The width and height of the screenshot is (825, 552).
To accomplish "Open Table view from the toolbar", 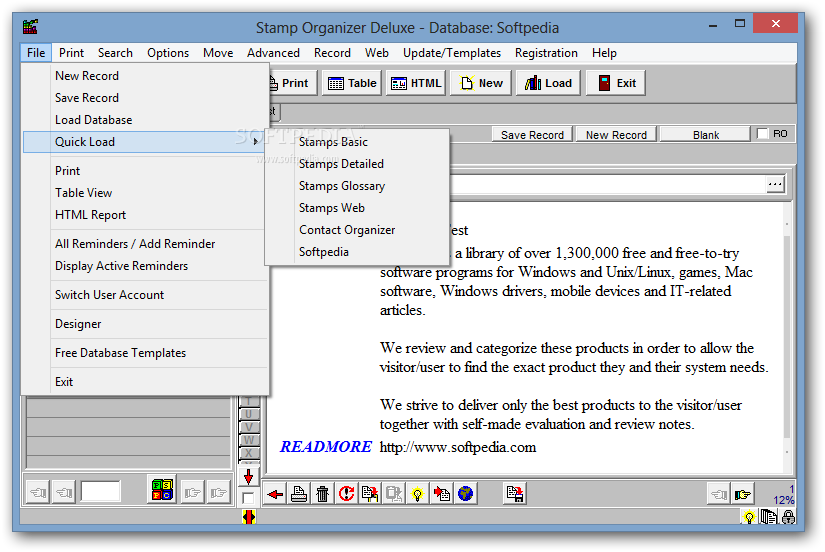I will 352,83.
